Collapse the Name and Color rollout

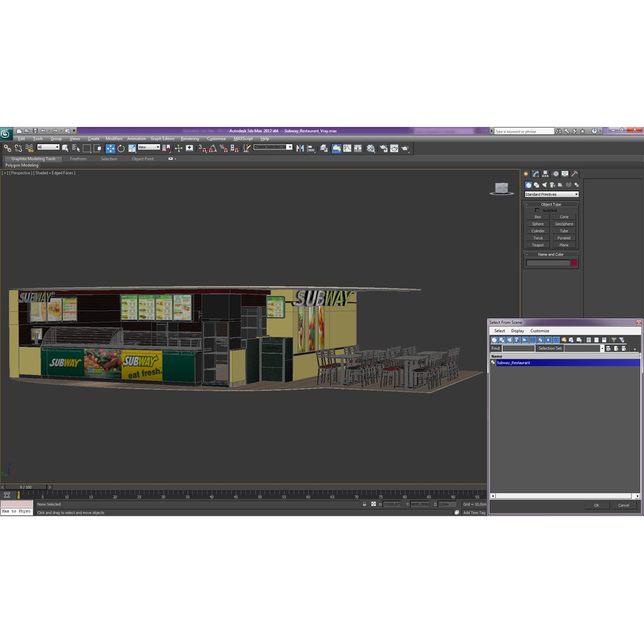pyautogui.click(x=551, y=254)
